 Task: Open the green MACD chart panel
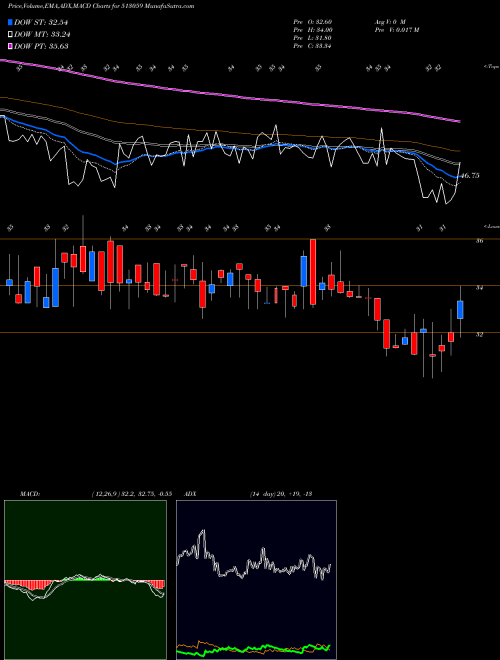(85, 580)
